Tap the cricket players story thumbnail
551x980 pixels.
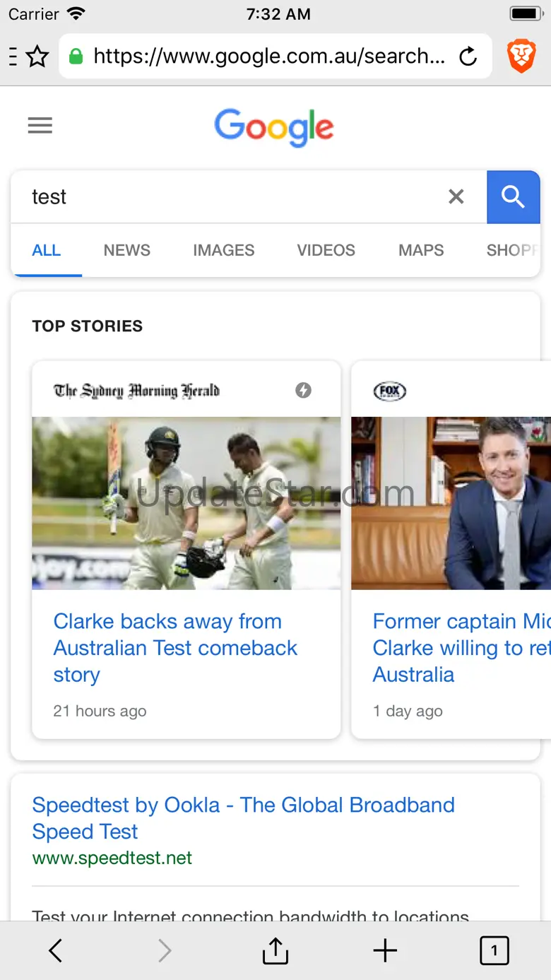[186, 503]
